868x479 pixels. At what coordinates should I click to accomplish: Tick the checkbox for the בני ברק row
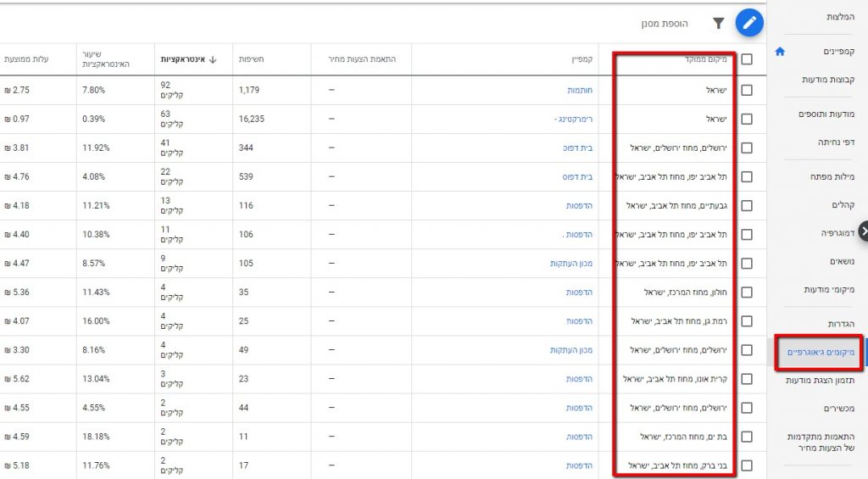[746, 465]
